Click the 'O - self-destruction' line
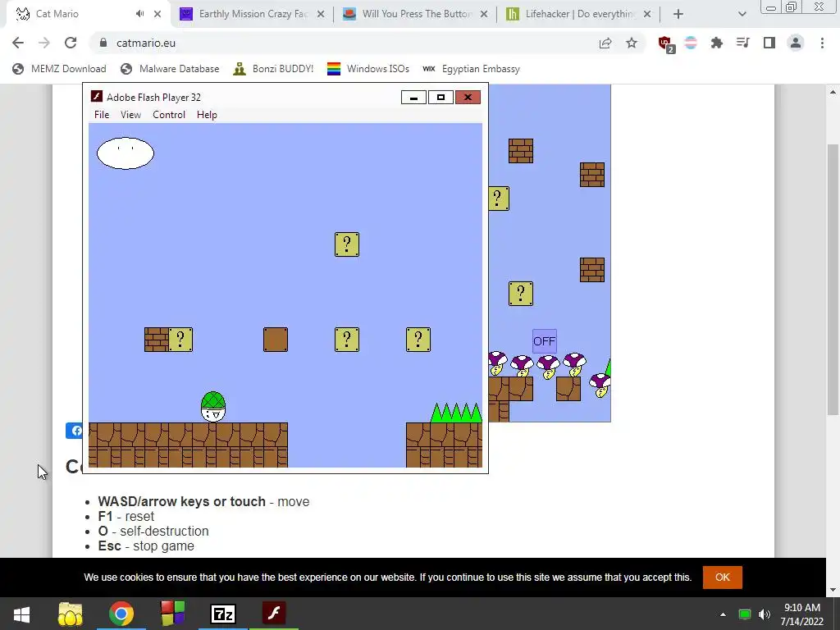The image size is (840, 630). (x=153, y=531)
